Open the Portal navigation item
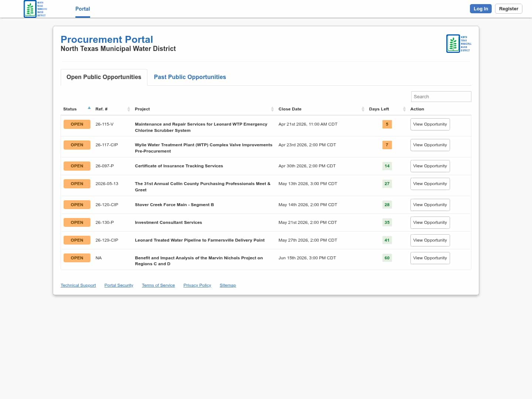The width and height of the screenshot is (532, 399). (82, 9)
